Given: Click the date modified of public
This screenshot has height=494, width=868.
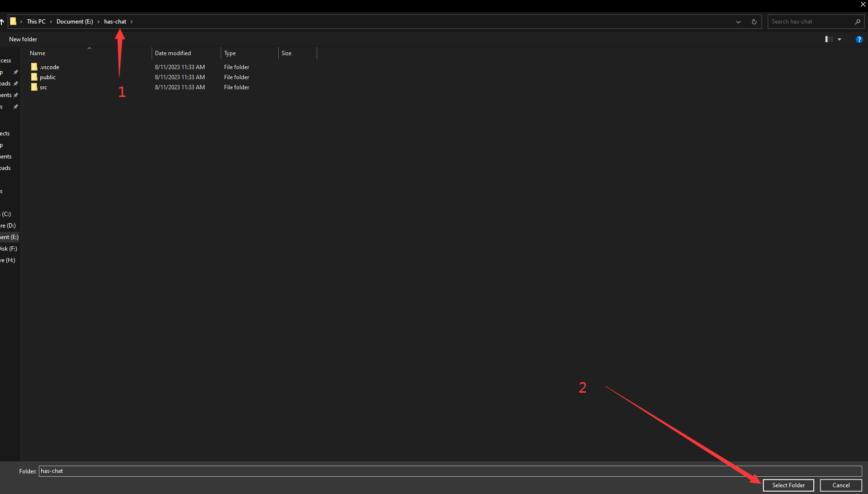Looking at the screenshot, I should point(180,77).
